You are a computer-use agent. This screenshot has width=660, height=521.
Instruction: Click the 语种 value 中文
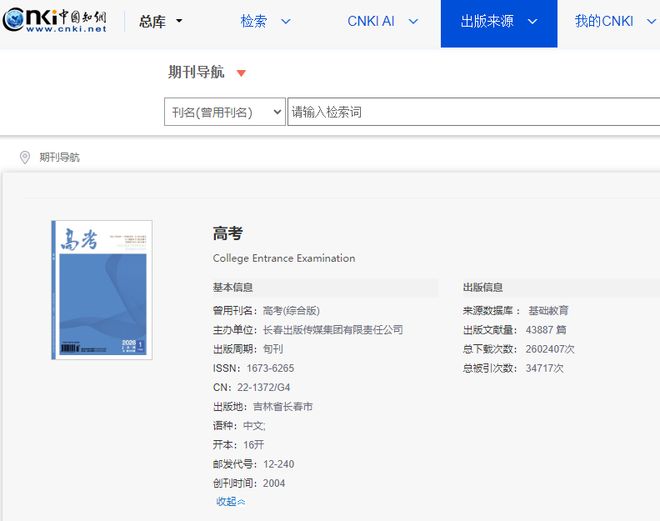coord(254,426)
